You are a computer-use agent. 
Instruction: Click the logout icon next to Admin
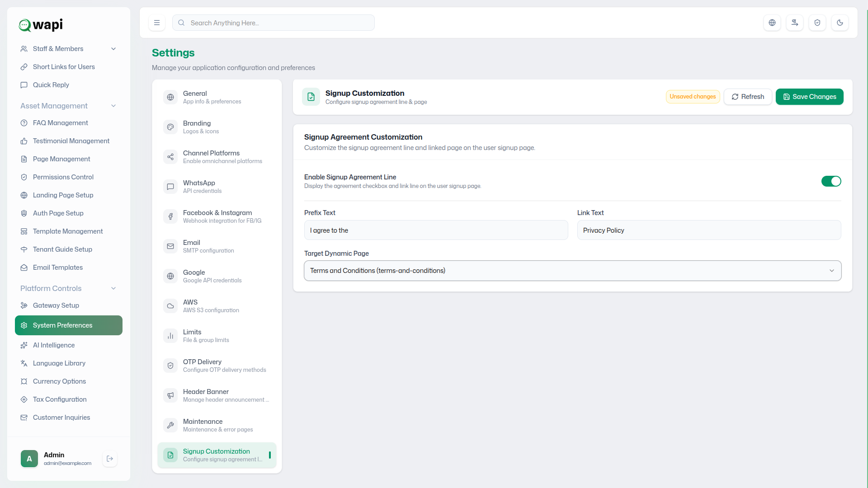click(110, 459)
